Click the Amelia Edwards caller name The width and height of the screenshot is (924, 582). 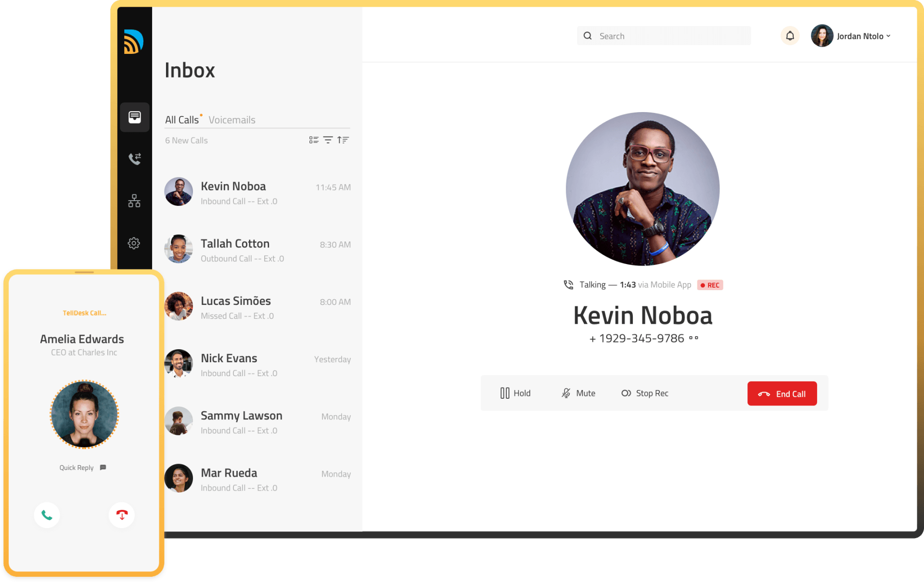pos(82,339)
